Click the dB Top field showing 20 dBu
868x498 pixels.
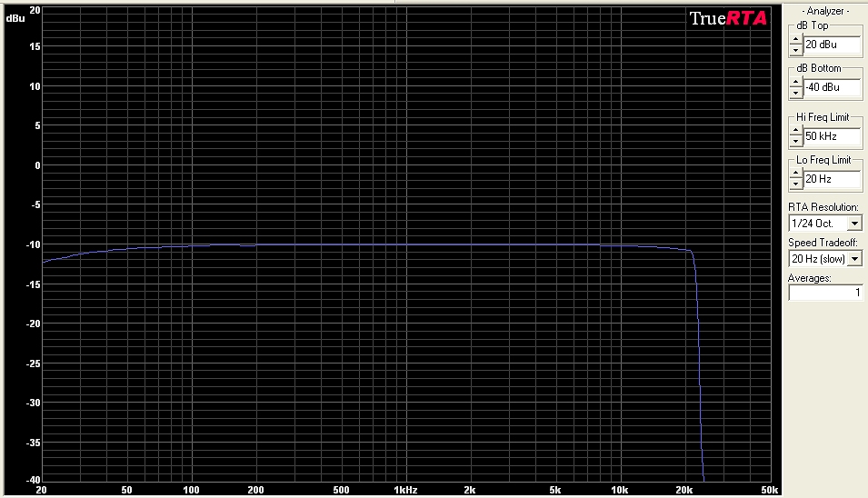[x=832, y=45]
